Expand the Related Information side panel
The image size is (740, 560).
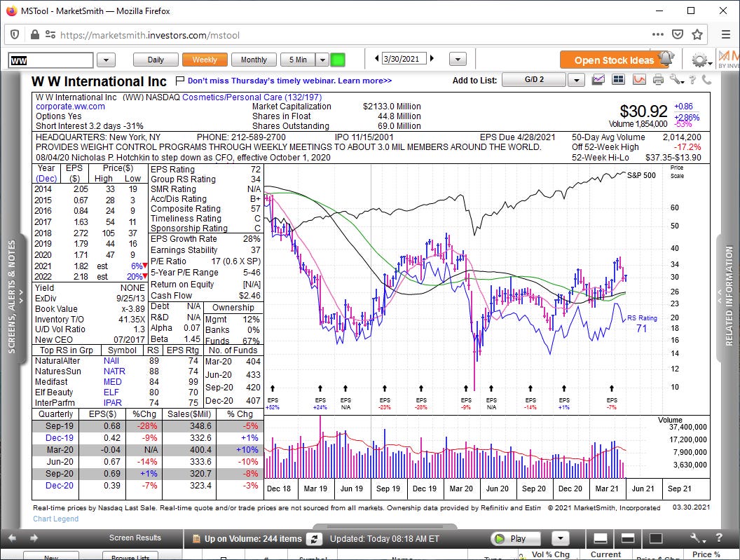[x=728, y=297]
